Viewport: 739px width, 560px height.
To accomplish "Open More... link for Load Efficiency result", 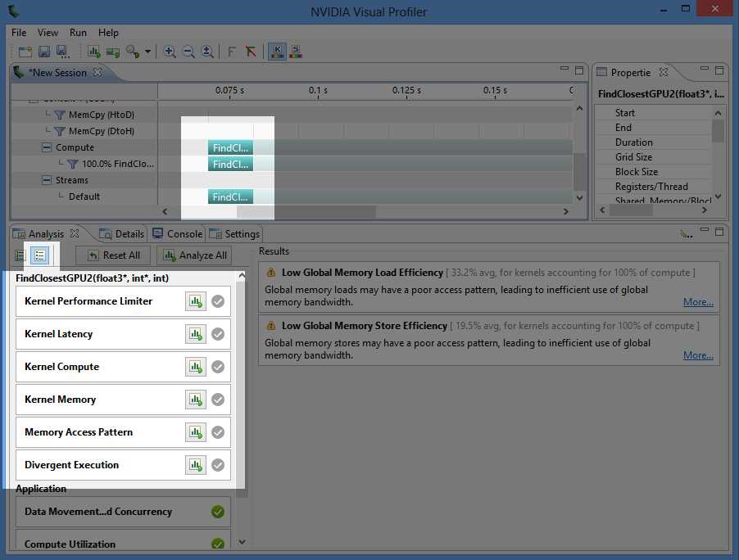I will (698, 302).
